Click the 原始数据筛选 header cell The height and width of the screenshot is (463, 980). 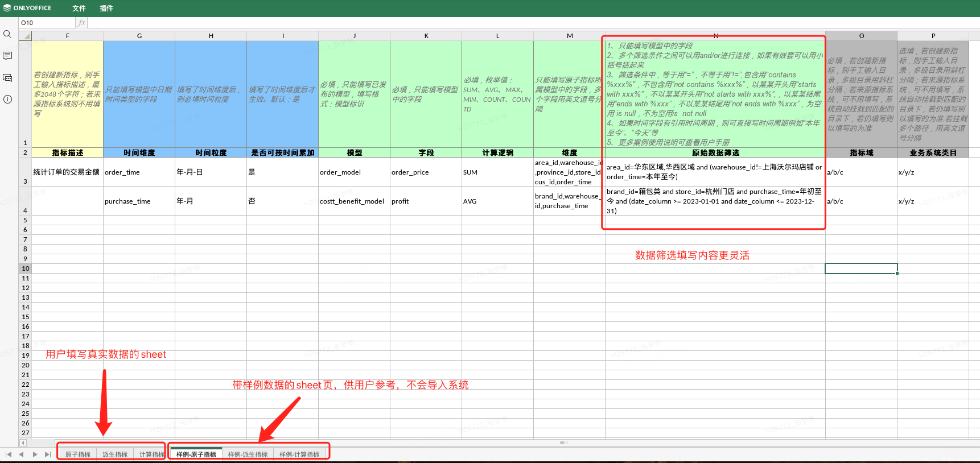pos(715,152)
